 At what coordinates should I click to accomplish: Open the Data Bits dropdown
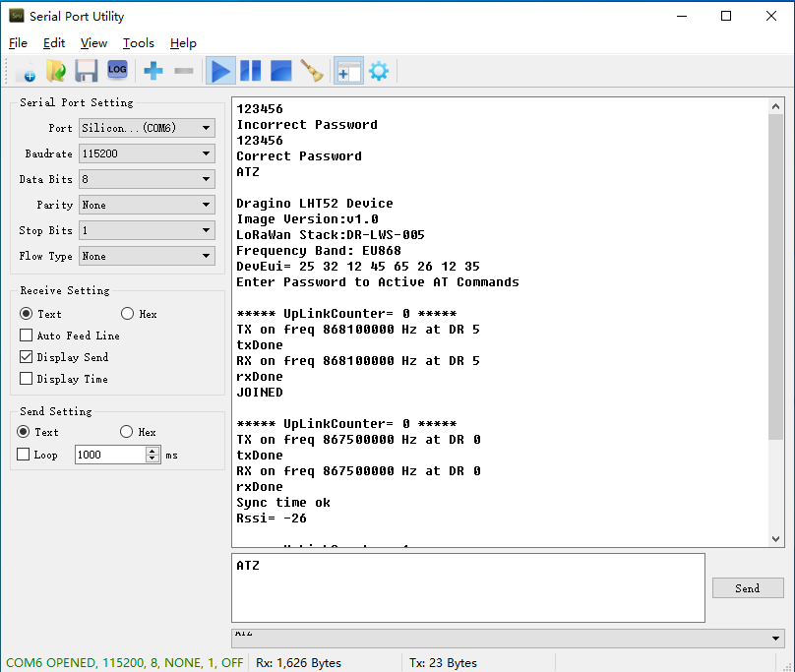[x=147, y=179]
